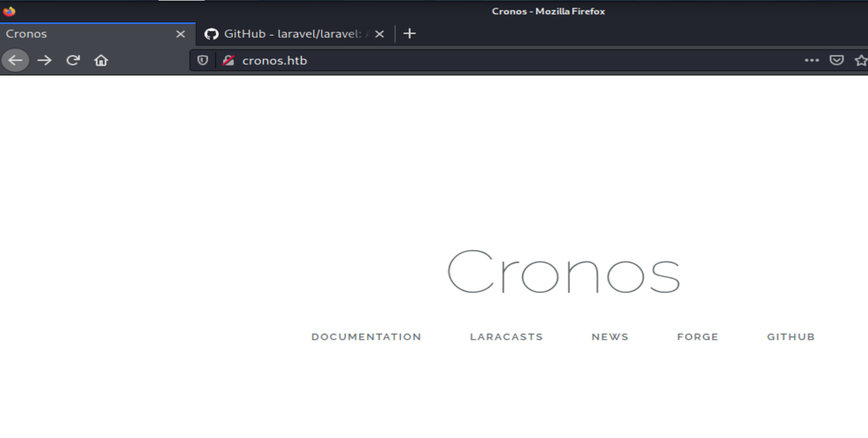868x438 pixels.
Task: Click the cronos.htb address bar
Action: point(472,60)
